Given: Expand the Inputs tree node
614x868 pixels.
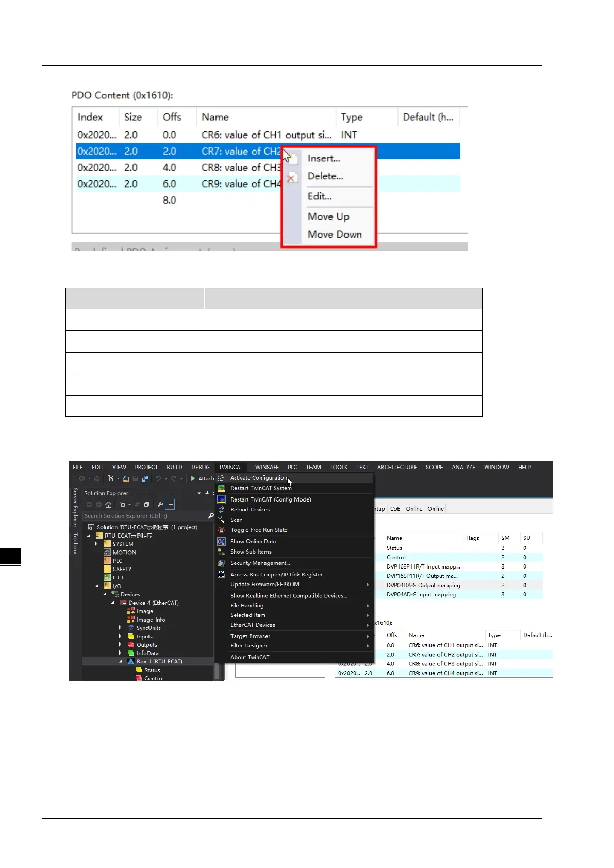Looking at the screenshot, I should [x=120, y=636].
